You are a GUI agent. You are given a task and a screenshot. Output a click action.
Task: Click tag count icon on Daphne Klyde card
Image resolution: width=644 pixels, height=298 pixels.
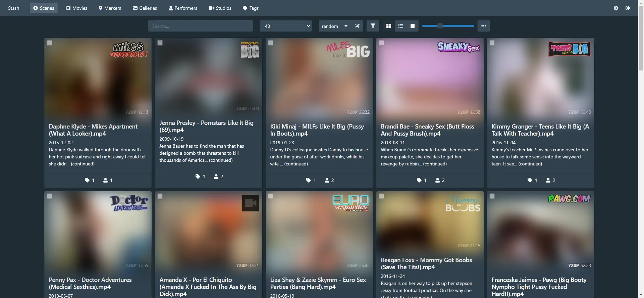87,180
